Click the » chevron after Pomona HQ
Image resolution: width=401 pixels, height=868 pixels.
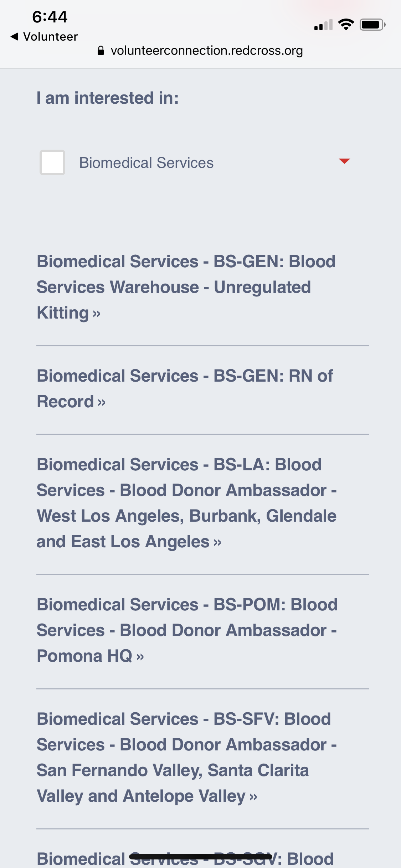click(x=140, y=656)
